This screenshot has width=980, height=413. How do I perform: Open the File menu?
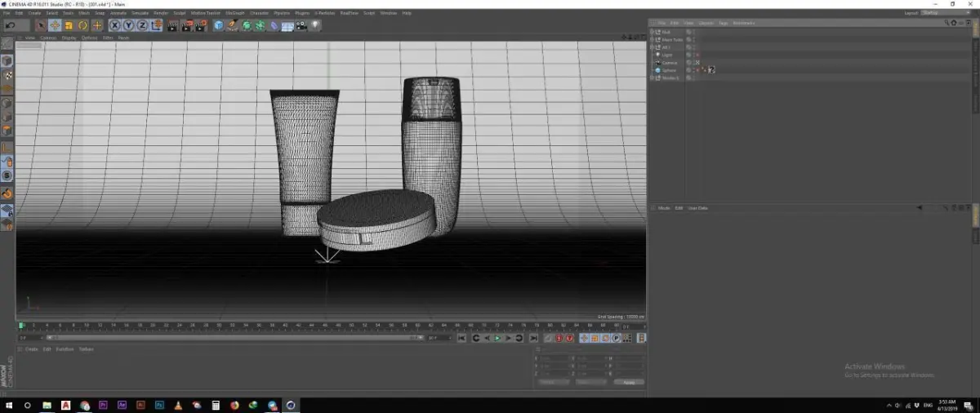(x=7, y=13)
